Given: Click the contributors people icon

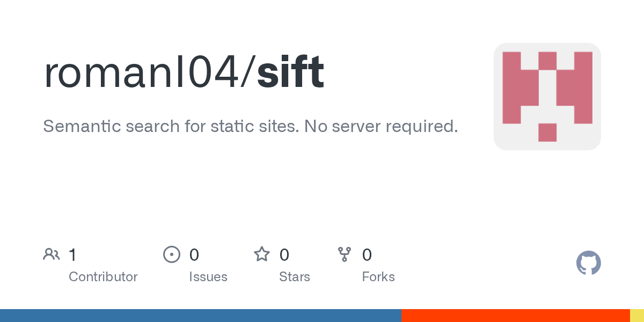Looking at the screenshot, I should pyautogui.click(x=52, y=254).
